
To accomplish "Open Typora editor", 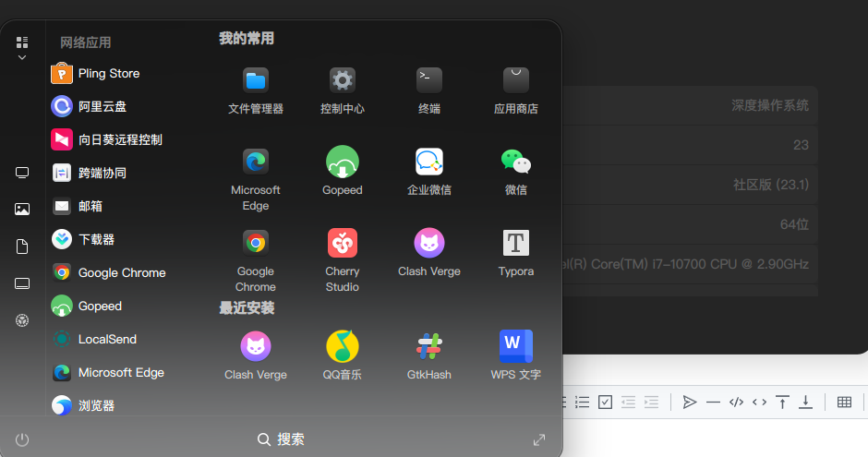I will 516,253.
